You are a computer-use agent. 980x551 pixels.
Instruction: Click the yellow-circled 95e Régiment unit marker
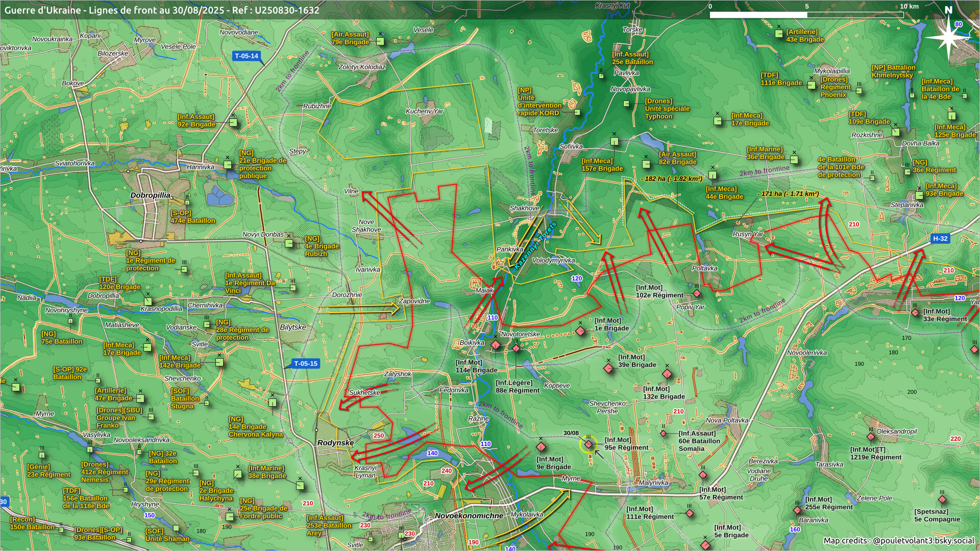pyautogui.click(x=589, y=445)
